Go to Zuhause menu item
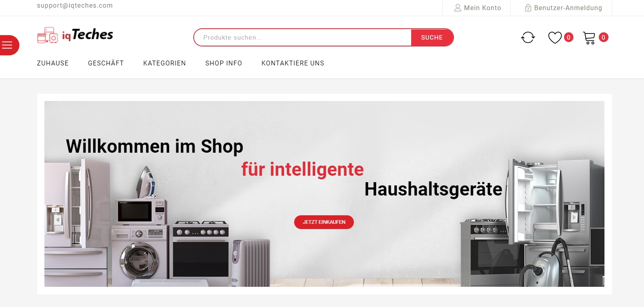 point(53,63)
